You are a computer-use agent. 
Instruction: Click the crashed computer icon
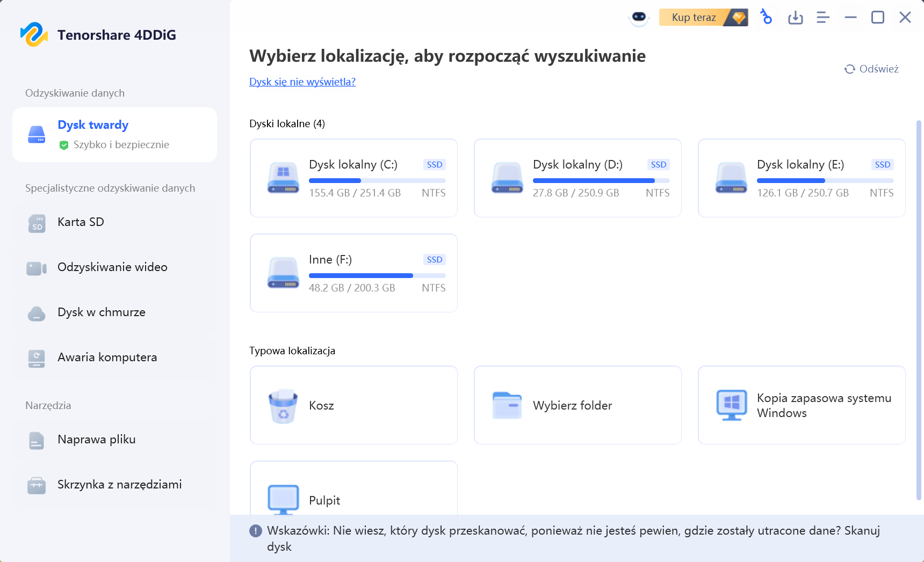tap(37, 359)
